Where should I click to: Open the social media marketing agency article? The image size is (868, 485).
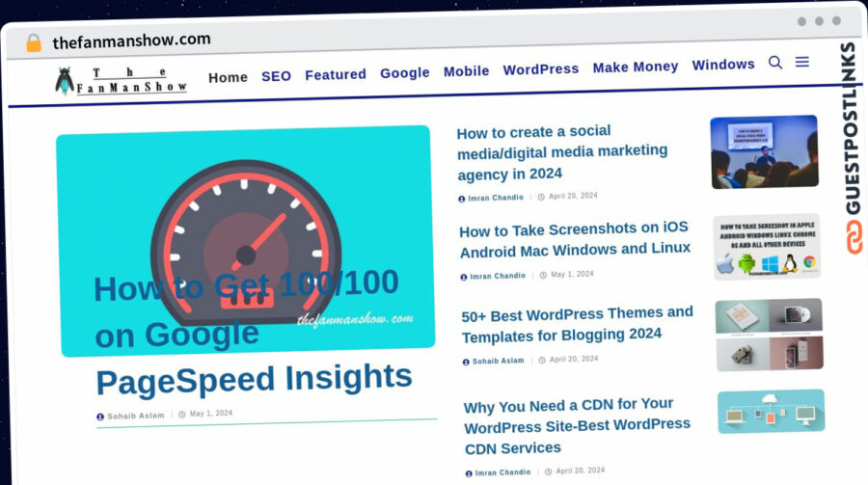(x=562, y=152)
